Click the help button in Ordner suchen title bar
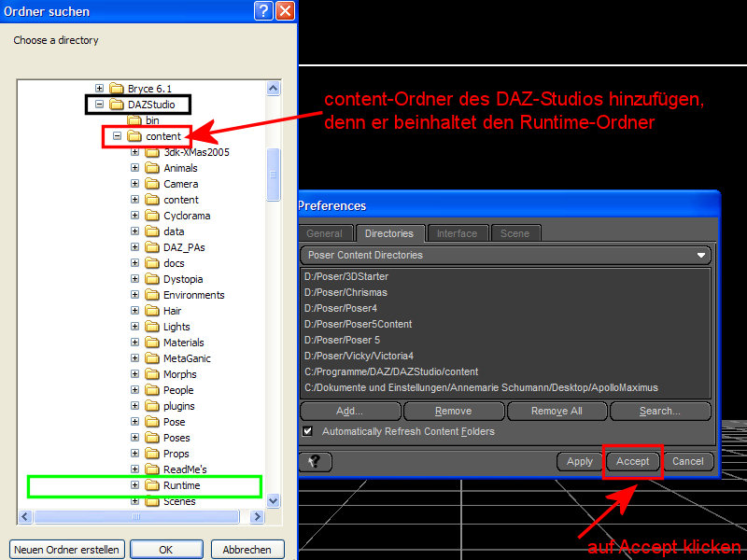Screen dimensions: 747x560 click(263, 10)
